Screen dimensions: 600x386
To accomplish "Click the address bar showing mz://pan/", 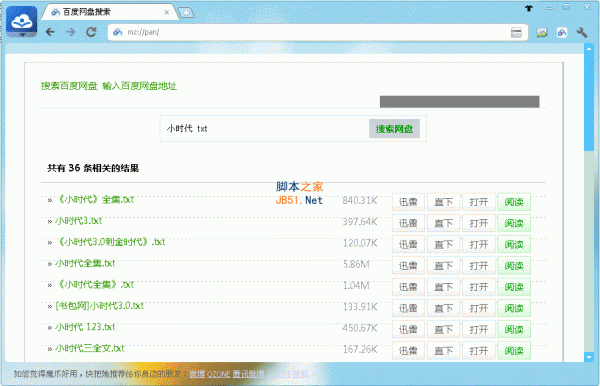I will click(x=318, y=33).
